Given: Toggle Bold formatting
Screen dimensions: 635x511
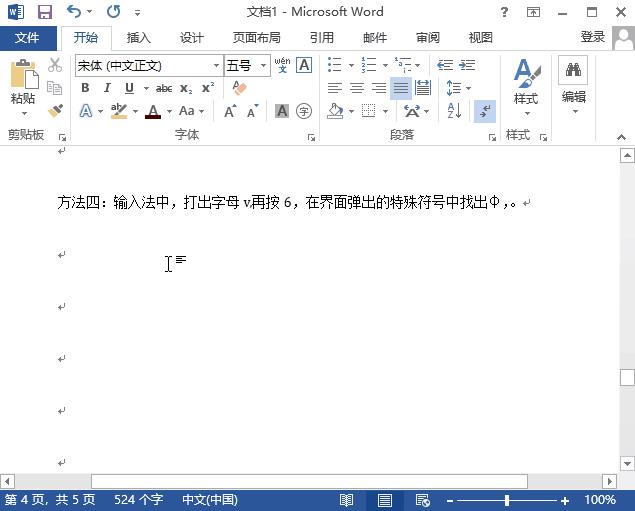Looking at the screenshot, I should tap(85, 88).
